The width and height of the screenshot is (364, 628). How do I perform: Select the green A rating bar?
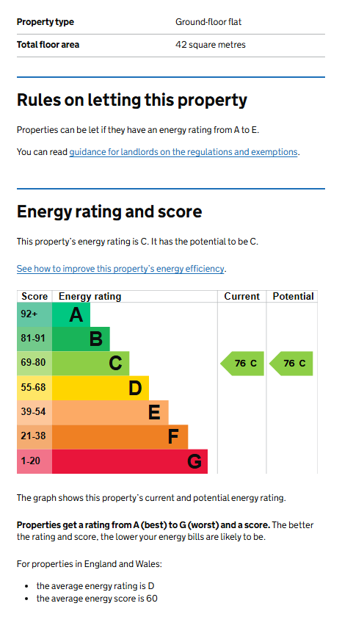click(71, 314)
